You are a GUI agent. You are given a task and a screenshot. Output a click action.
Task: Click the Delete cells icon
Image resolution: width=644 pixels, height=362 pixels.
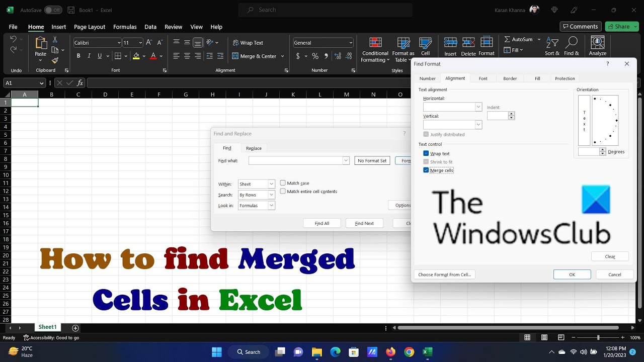click(468, 43)
